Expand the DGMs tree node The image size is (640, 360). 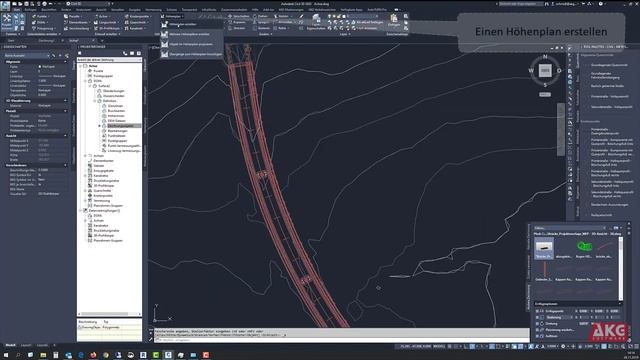pyautogui.click(x=85, y=81)
